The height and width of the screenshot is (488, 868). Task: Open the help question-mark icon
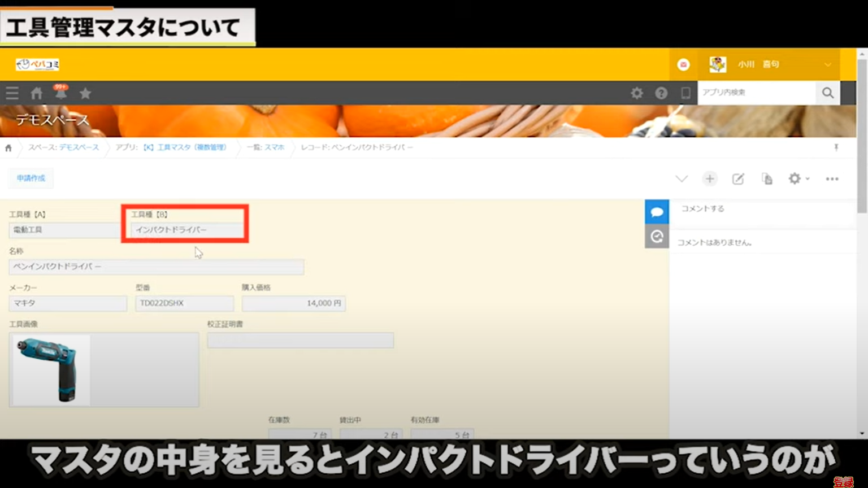click(x=661, y=93)
